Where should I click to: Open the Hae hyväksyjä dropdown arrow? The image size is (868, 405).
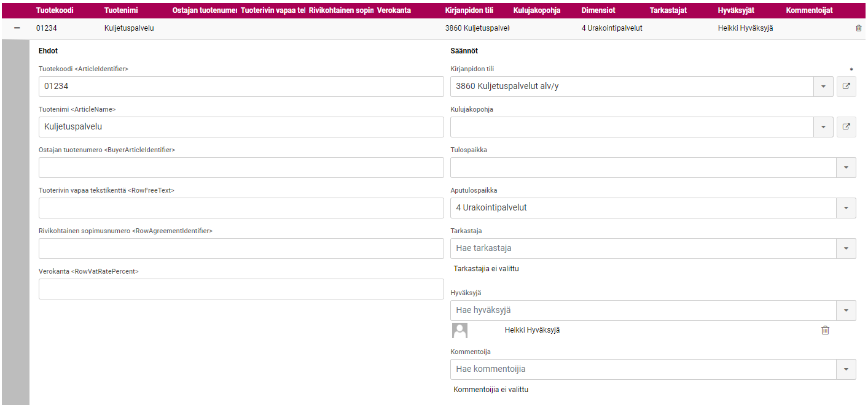(846, 310)
